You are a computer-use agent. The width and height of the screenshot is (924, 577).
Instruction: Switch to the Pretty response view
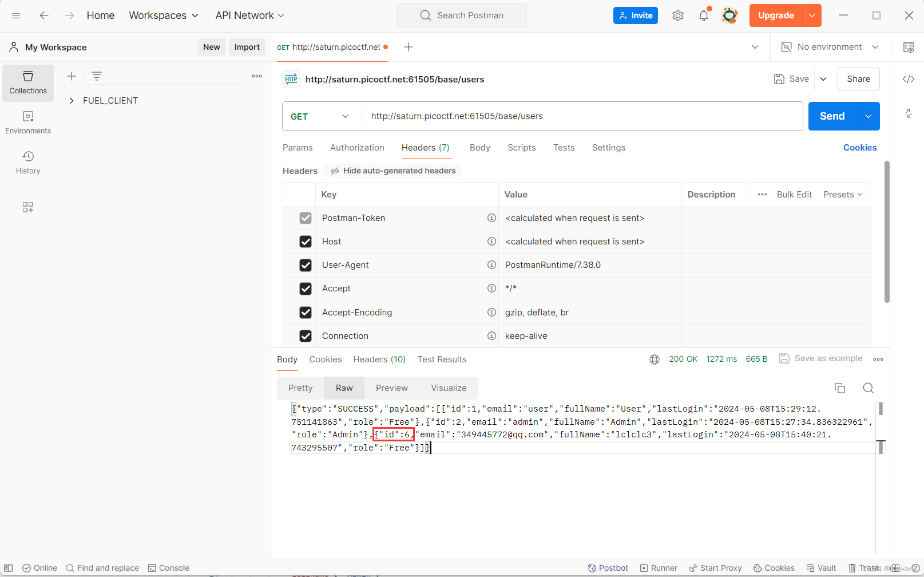coord(300,388)
